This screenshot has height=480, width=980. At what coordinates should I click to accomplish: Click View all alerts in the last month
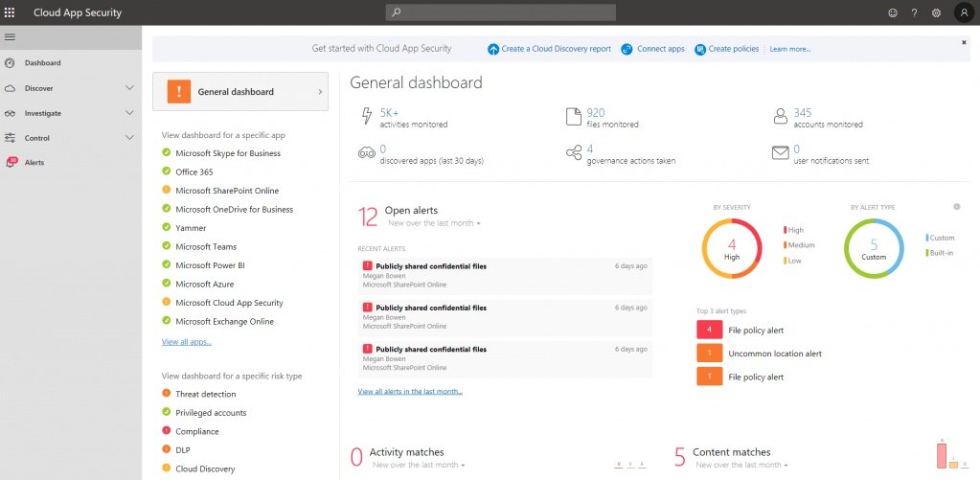click(x=410, y=392)
